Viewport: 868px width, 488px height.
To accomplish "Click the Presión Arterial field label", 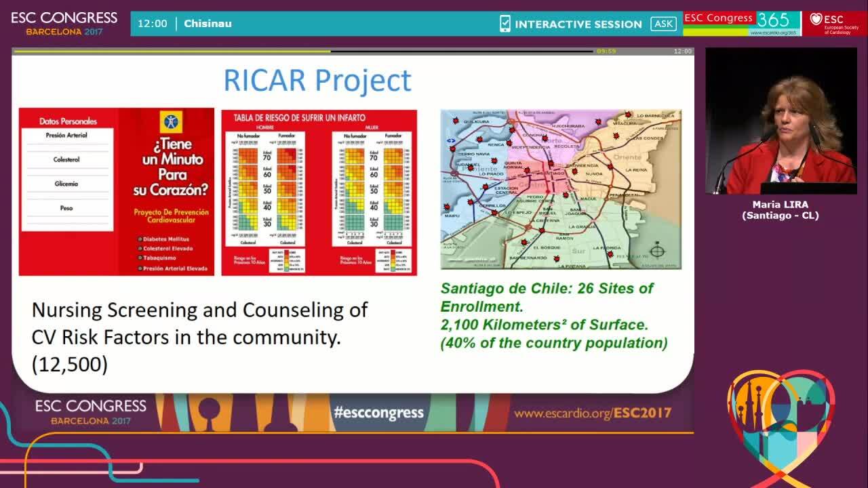I will pyautogui.click(x=66, y=136).
